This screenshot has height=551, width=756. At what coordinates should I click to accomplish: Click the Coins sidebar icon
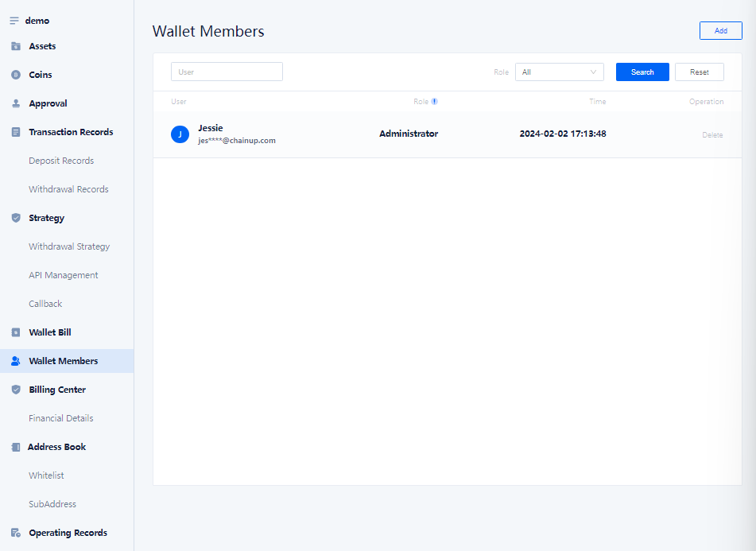point(16,75)
